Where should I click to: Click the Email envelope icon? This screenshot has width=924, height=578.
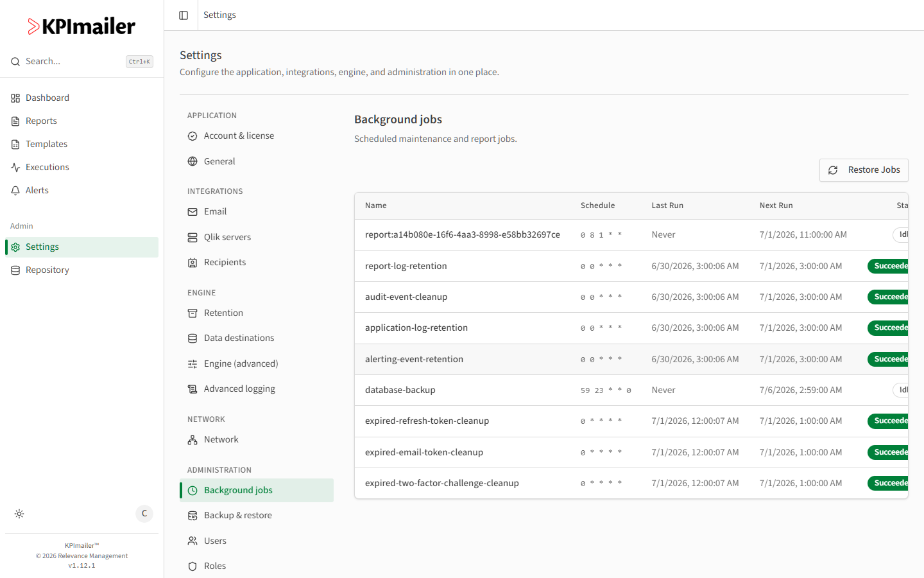pos(193,212)
